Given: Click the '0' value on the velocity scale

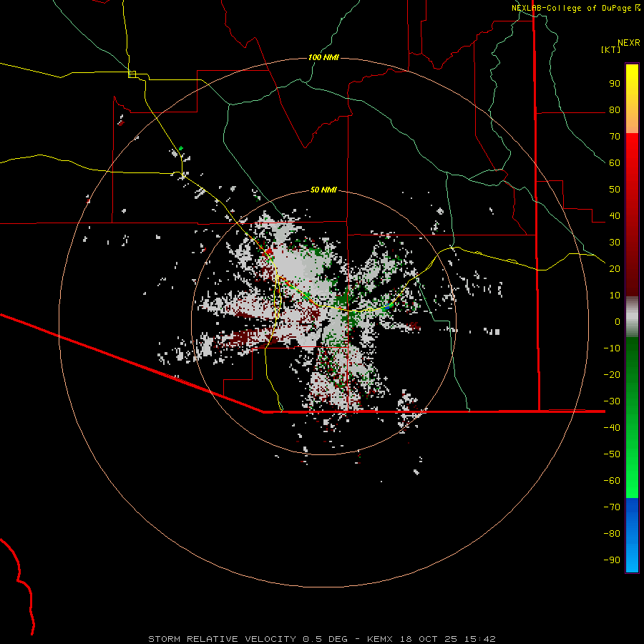Looking at the screenshot, I should coord(618,321).
